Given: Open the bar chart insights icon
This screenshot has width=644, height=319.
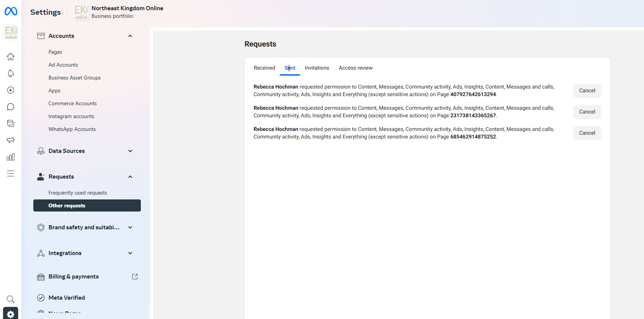Looking at the screenshot, I should [11, 157].
